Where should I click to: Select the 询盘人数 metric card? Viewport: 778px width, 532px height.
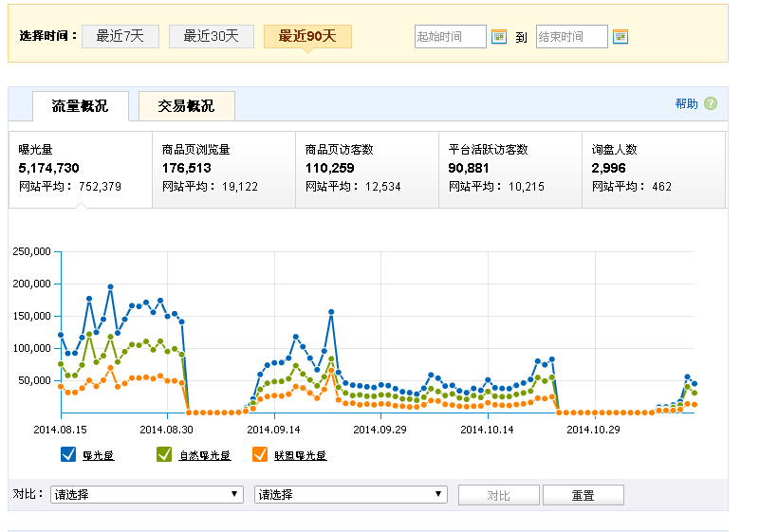point(654,169)
